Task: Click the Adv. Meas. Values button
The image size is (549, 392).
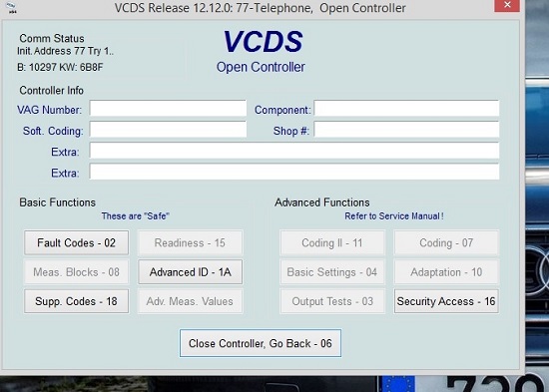Action: pyautogui.click(x=190, y=301)
